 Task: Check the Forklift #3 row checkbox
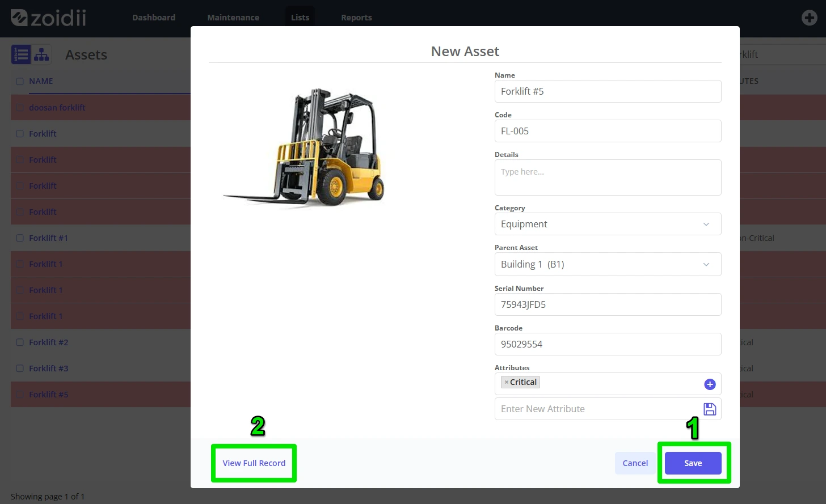[20, 369]
